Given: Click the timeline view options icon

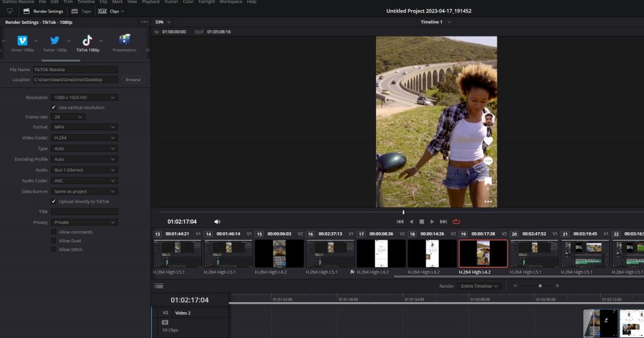Looking at the screenshot, I should coord(159,286).
